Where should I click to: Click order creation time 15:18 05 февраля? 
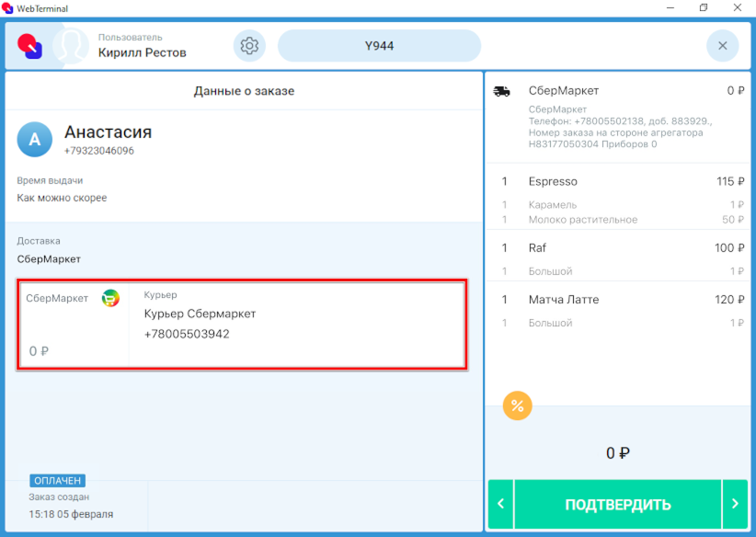(71, 514)
